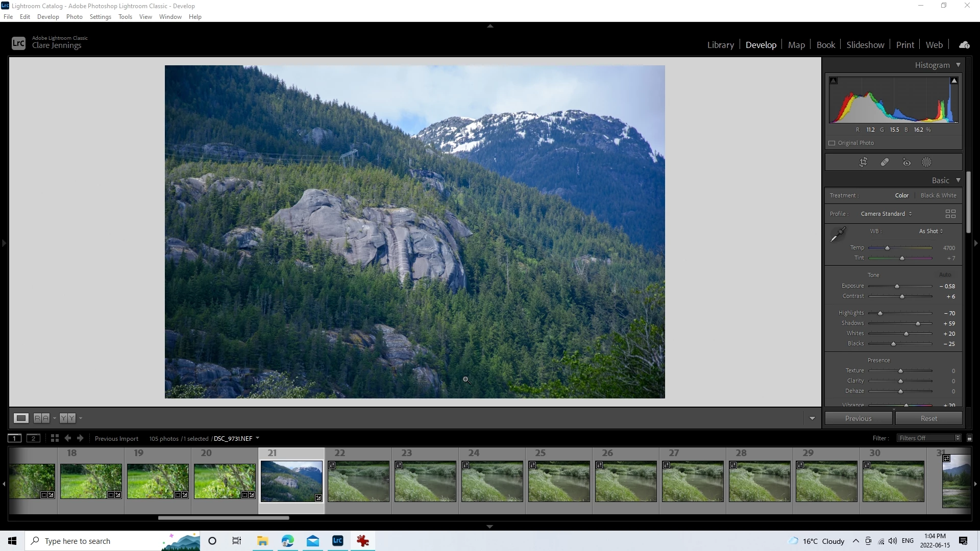Switch treatment to Black & White
The height and width of the screenshot is (551, 980).
pos(938,195)
